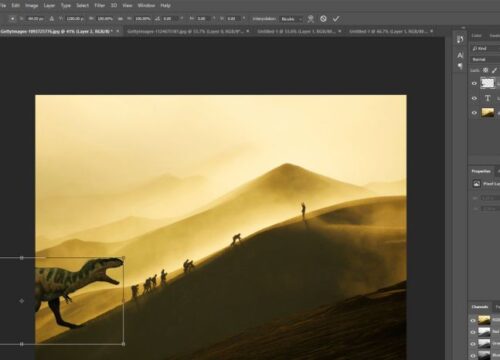The height and width of the screenshot is (360, 500).
Task: Switch to the second GettyImages document tab
Action: pyautogui.click(x=185, y=31)
